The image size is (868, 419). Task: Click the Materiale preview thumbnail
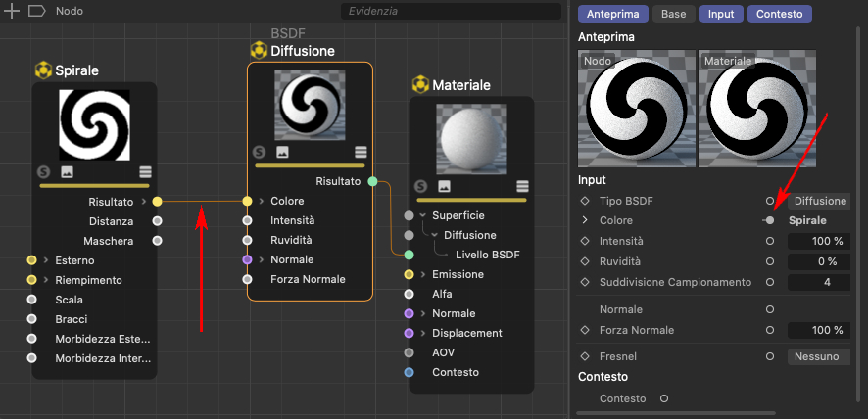pyautogui.click(x=757, y=109)
